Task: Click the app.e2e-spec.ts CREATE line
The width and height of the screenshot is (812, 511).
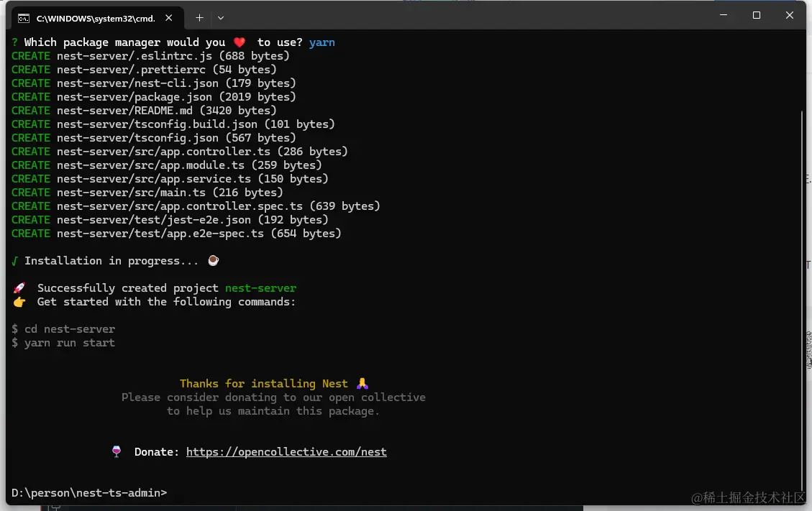Action: point(176,234)
